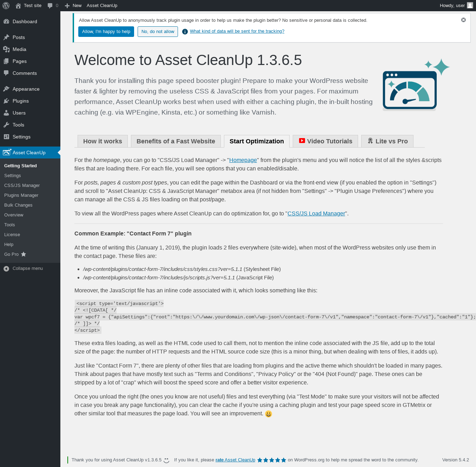Click the Asset CleanUp speedometer logo
Viewport: 476px width, 467px height.
coord(416,85)
